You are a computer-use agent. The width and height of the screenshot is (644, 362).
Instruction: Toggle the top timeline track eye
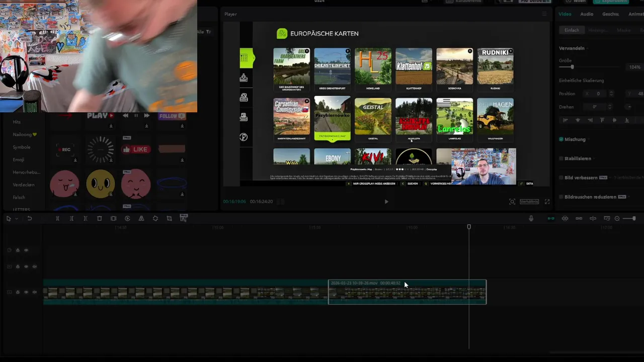point(26,250)
